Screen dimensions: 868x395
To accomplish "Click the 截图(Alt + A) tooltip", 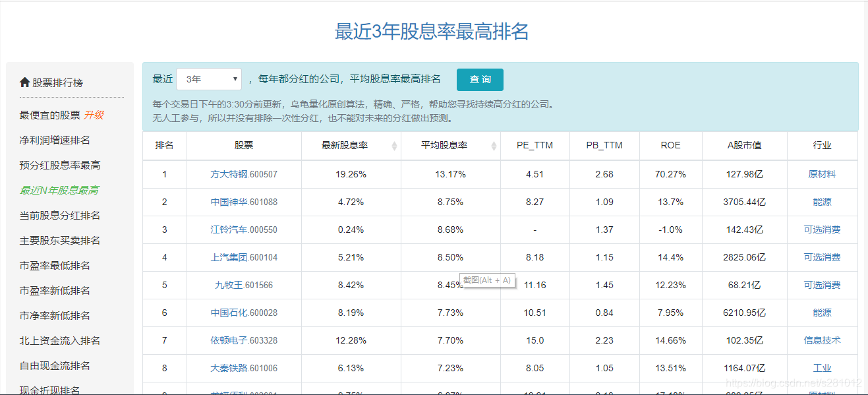I will pyautogui.click(x=487, y=280).
